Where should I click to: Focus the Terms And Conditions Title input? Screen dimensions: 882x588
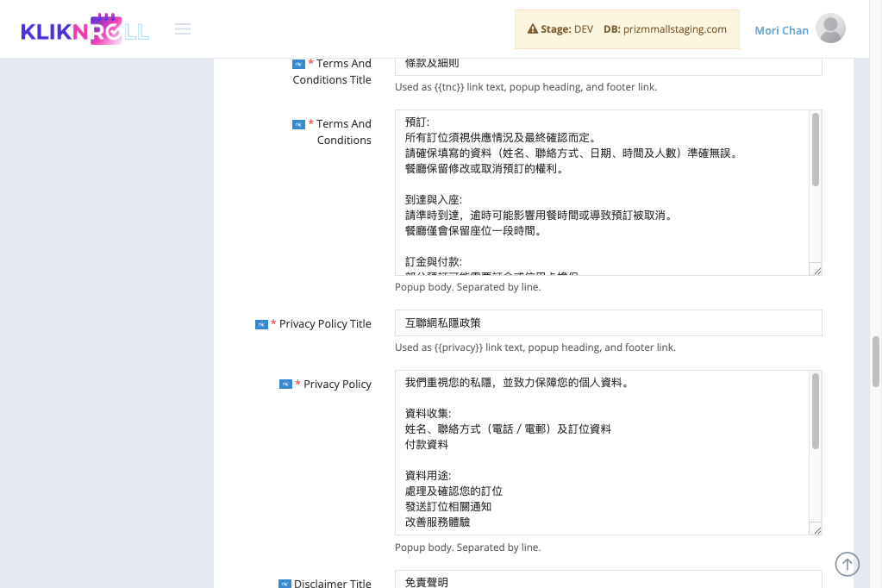pos(608,66)
